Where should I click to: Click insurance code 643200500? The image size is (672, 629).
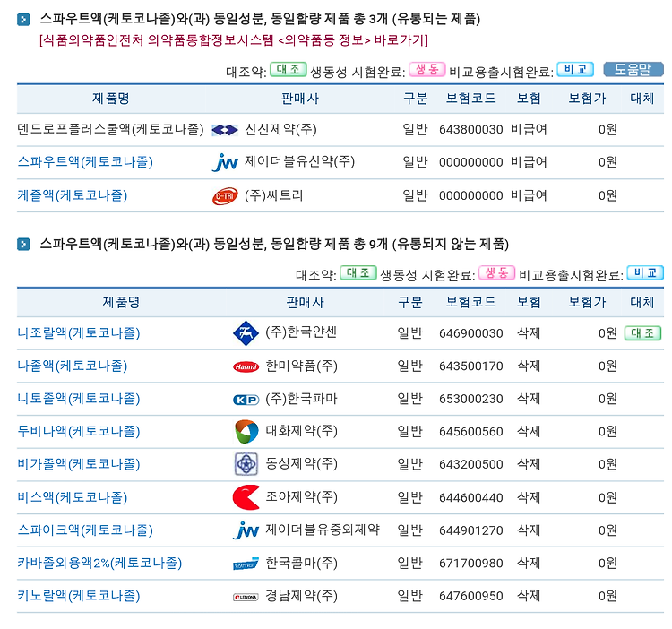[471, 464]
